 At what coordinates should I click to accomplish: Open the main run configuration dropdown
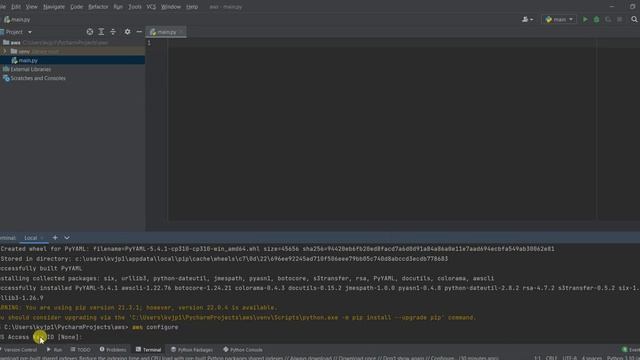pyautogui.click(x=559, y=19)
